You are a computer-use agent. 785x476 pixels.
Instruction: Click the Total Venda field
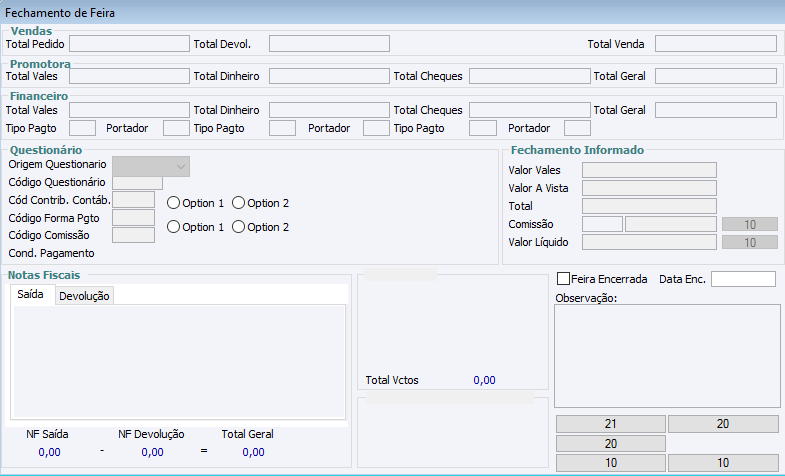(x=716, y=44)
